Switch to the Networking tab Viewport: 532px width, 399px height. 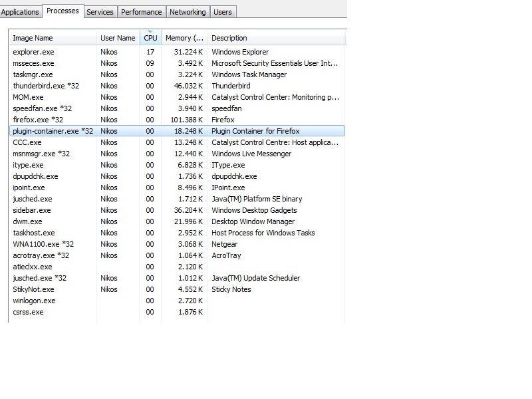(188, 12)
